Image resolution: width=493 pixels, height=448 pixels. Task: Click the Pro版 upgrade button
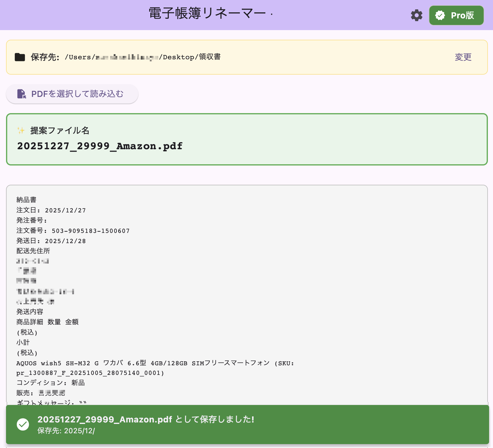[456, 15]
